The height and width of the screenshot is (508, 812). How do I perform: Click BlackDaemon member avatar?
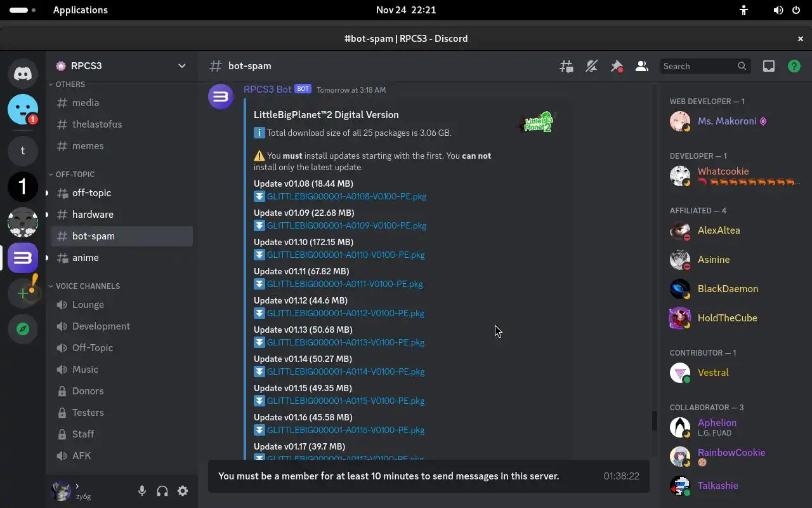pyautogui.click(x=680, y=289)
